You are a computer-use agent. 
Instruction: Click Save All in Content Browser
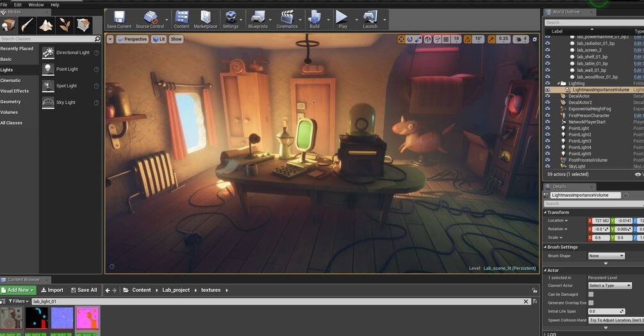84,290
